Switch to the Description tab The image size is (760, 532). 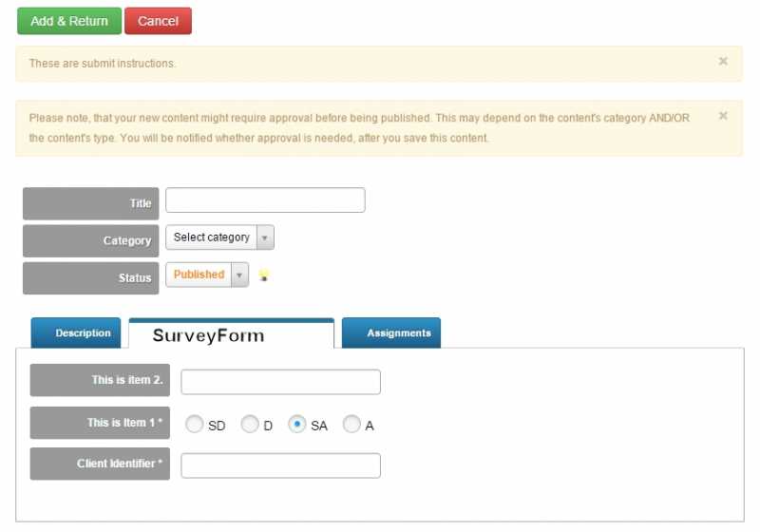click(76, 332)
